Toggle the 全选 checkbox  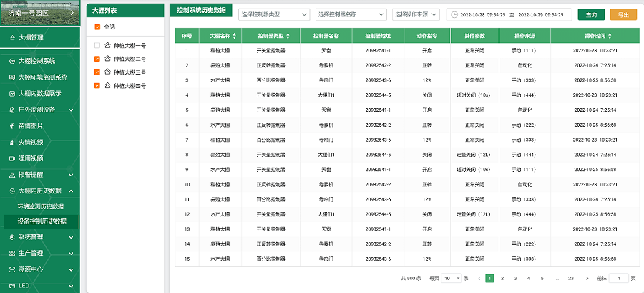point(97,27)
